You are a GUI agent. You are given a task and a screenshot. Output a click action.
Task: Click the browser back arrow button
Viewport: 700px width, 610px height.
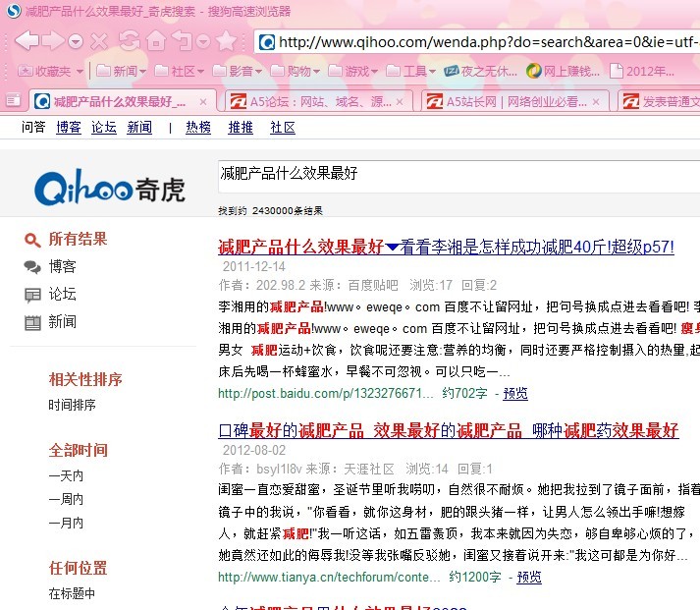point(27,40)
